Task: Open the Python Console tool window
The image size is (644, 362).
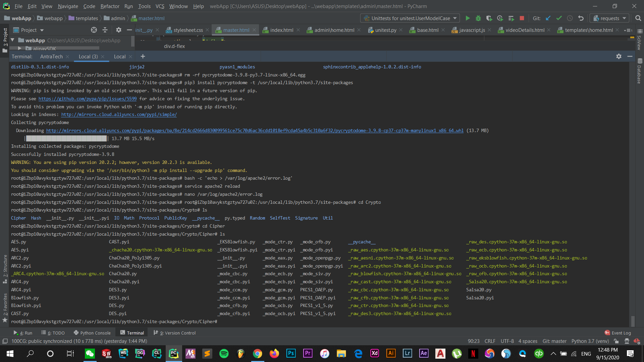Action: (92, 333)
